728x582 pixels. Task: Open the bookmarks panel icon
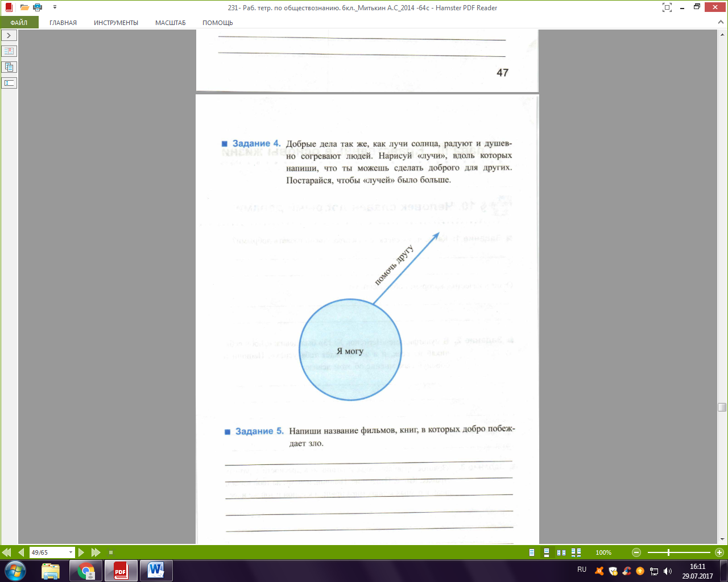point(9,51)
